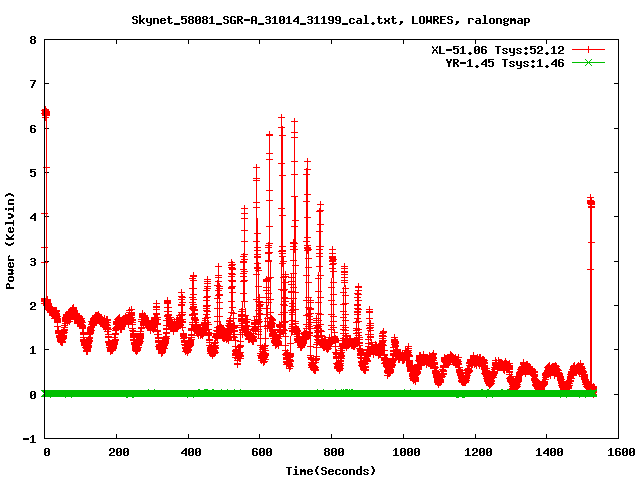Click the red XL legend line sample

pyautogui.click(x=588, y=50)
